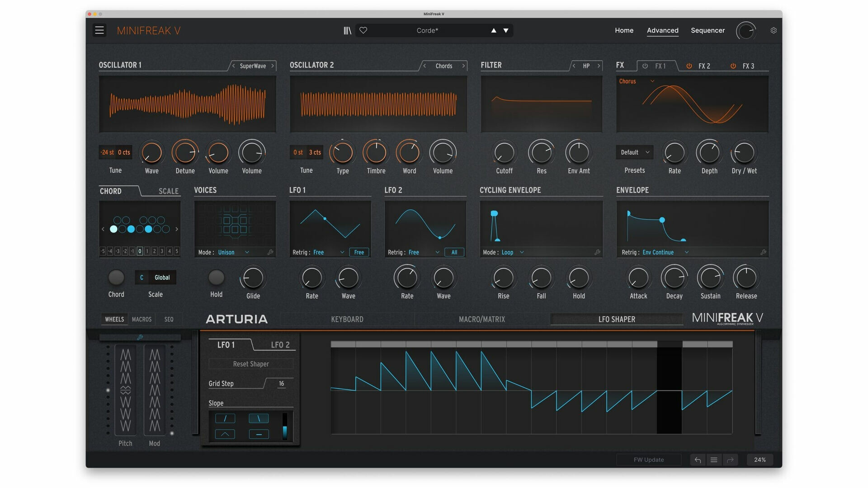The width and height of the screenshot is (868, 488).
Task: Open Cycling Envelope Mode Loop dropdown
Action: click(513, 253)
